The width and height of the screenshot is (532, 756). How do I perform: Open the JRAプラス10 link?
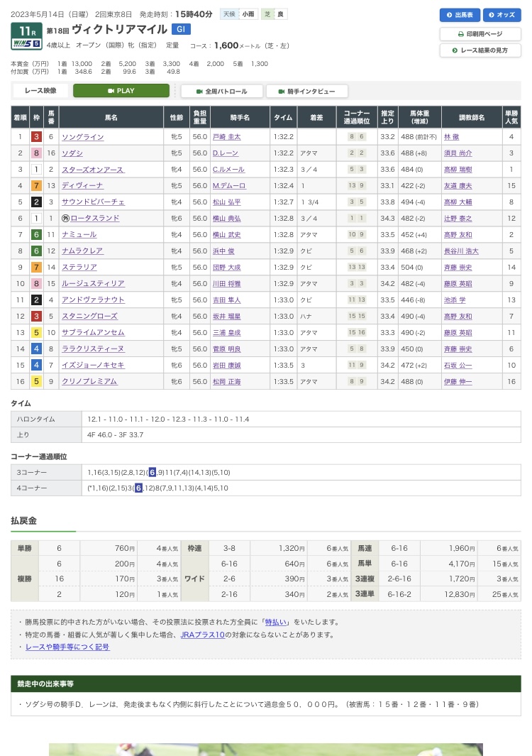pyautogui.click(x=203, y=635)
